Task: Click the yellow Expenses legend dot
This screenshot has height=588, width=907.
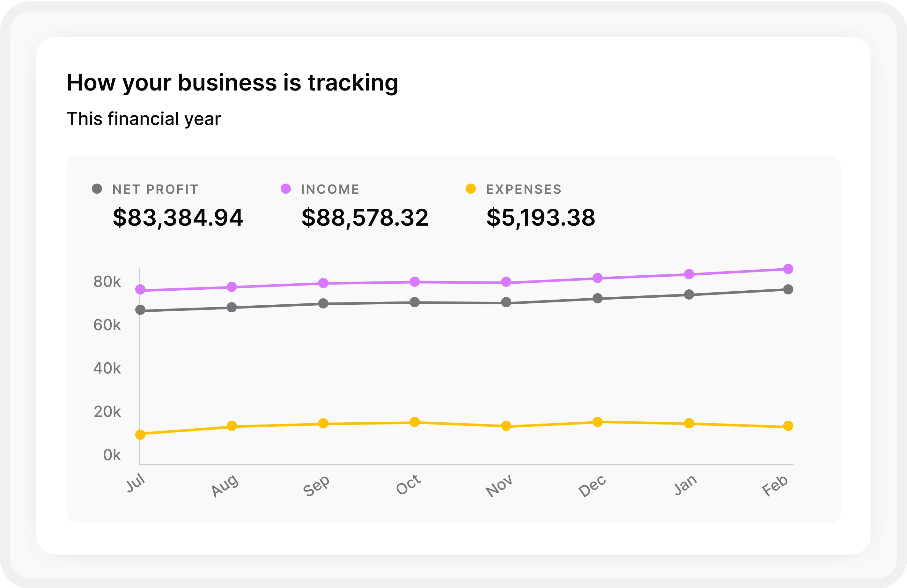Action: [x=471, y=188]
